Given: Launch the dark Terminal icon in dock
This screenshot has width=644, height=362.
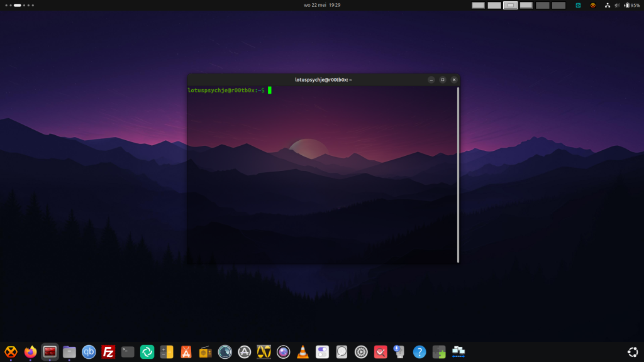Looking at the screenshot, I should [x=128, y=352].
